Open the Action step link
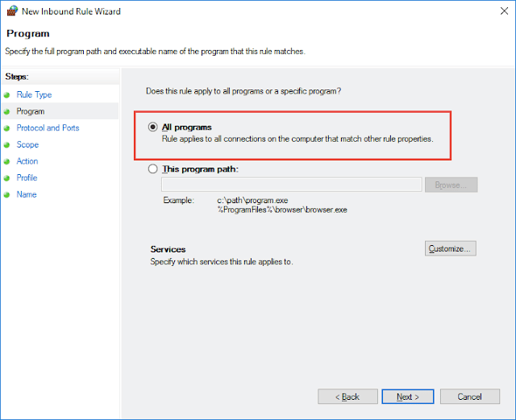 27,161
